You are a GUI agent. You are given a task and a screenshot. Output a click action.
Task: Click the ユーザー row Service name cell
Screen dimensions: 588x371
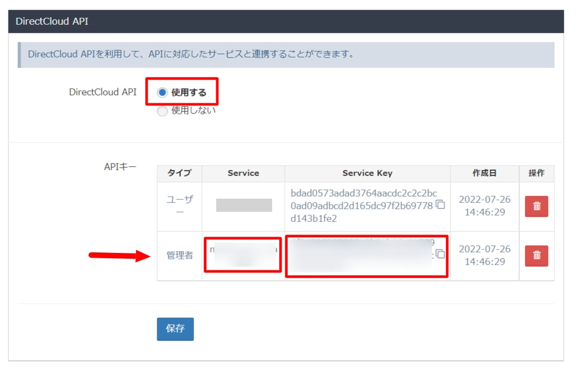click(244, 206)
